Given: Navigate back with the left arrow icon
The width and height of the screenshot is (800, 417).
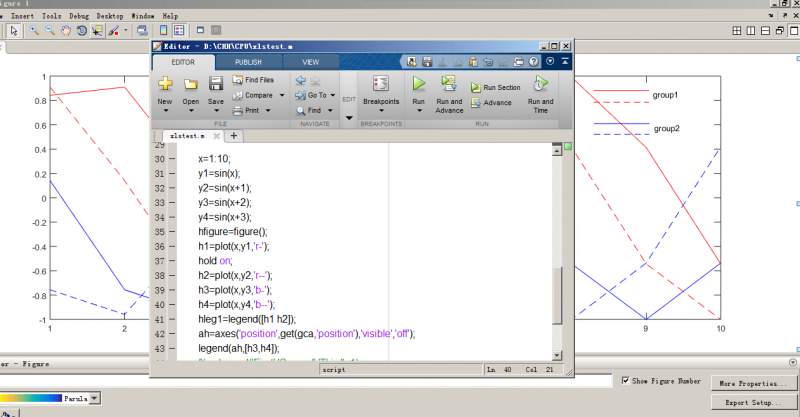Looking at the screenshot, I should pyautogui.click(x=301, y=80).
